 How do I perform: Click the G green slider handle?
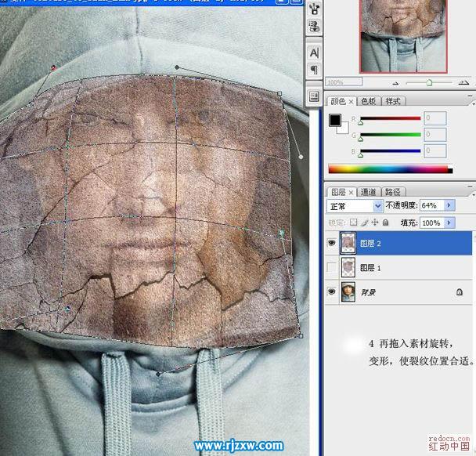361,139
